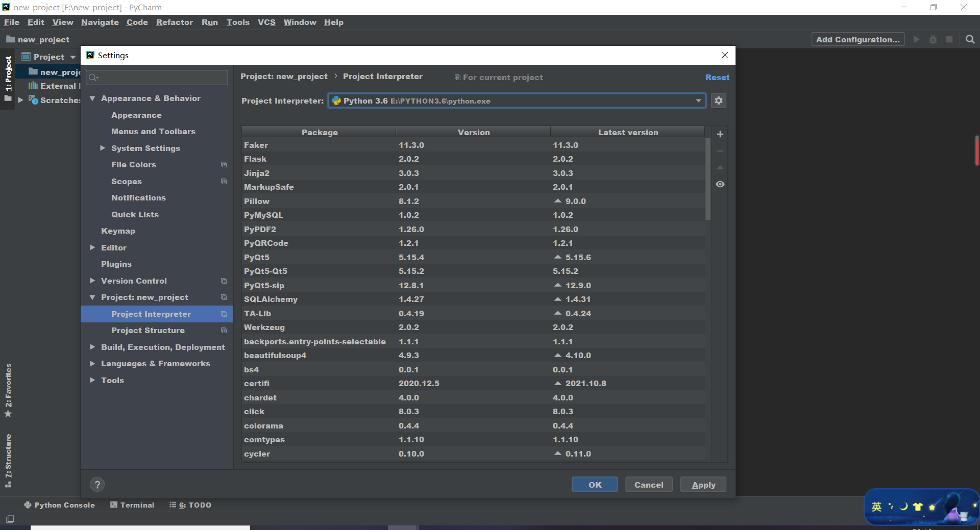Click the uninstall package minus icon

pyautogui.click(x=720, y=151)
